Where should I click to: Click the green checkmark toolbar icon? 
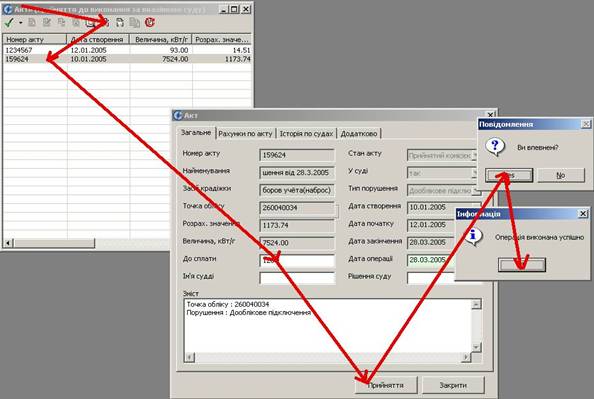(x=9, y=23)
